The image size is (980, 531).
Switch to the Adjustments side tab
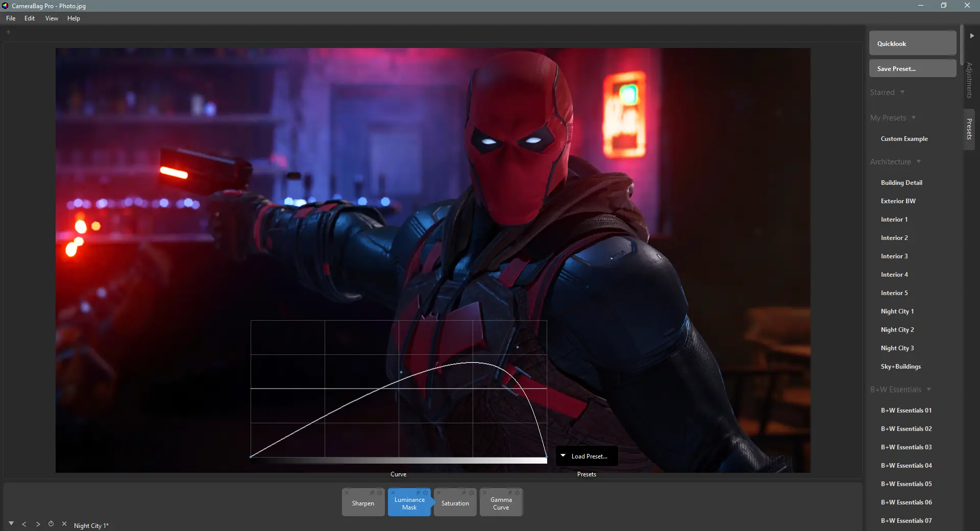(969, 80)
